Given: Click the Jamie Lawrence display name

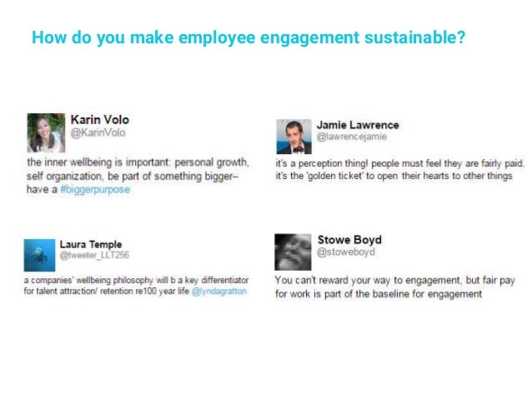Looking at the screenshot, I should click(x=357, y=124).
